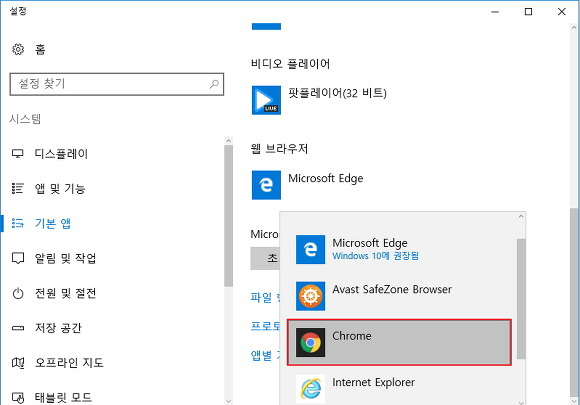This screenshot has width=580, height=405.
Task: Open the 앱 및 기능 page
Action: tap(60, 188)
